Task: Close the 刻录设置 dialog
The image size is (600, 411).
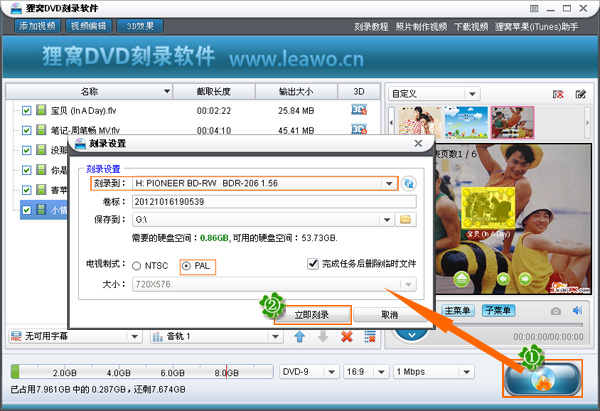Action: 418,144
